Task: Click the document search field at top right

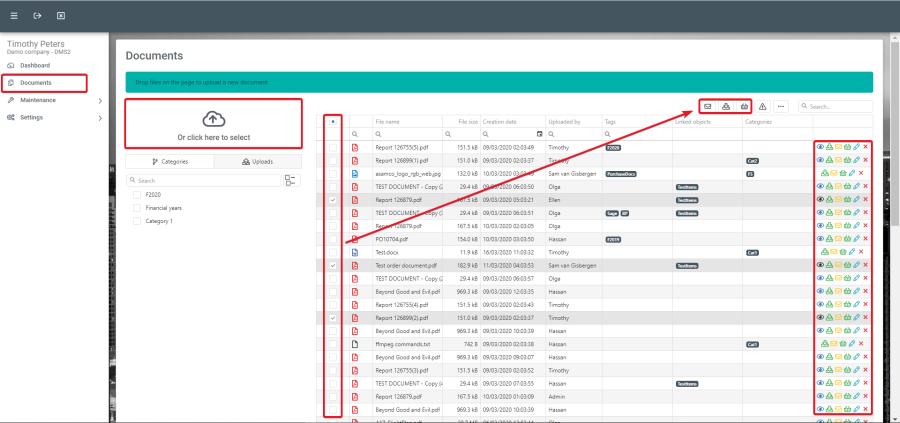Action: pos(838,106)
